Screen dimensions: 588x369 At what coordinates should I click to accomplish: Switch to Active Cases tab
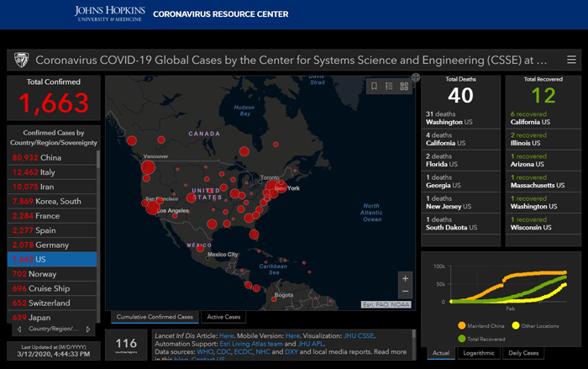click(x=224, y=317)
